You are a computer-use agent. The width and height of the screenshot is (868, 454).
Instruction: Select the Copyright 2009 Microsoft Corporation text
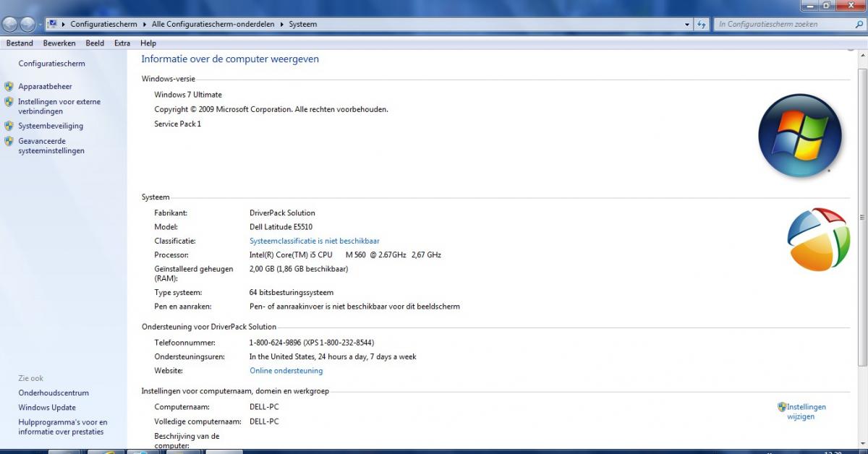coord(271,109)
